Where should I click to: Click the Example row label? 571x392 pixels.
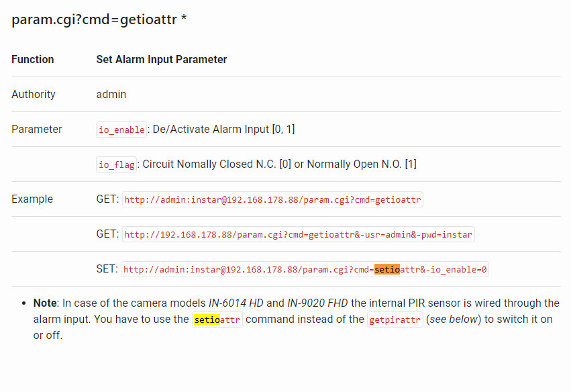click(x=32, y=199)
